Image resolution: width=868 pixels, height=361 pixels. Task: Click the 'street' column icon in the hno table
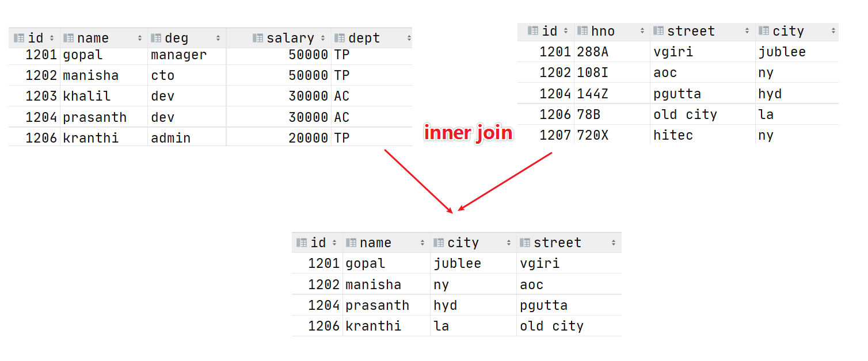(x=658, y=31)
